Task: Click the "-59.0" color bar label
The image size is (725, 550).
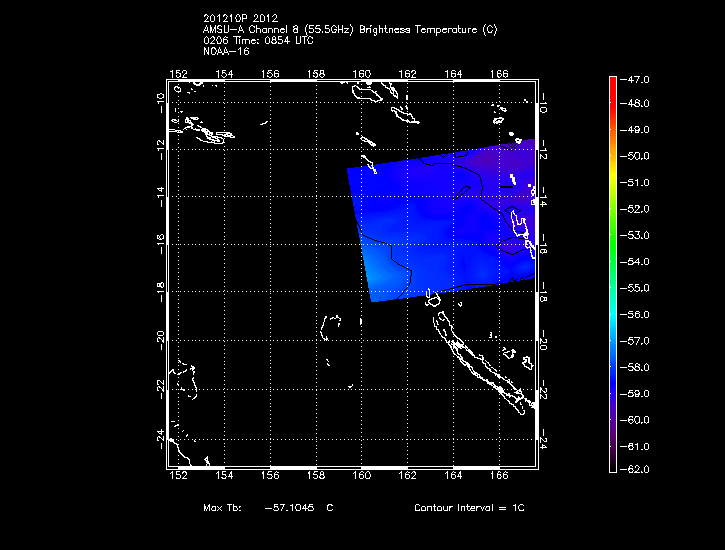Action: pyautogui.click(x=634, y=394)
